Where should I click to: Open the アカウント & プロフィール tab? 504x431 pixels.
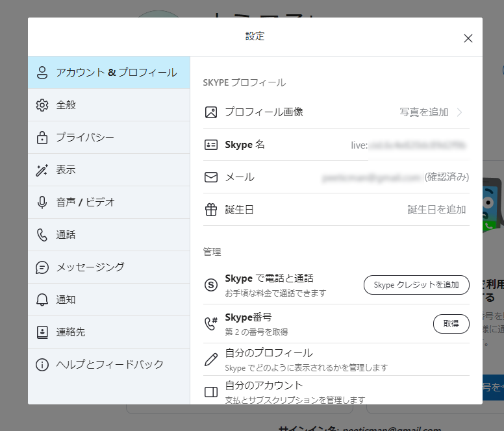pos(109,73)
